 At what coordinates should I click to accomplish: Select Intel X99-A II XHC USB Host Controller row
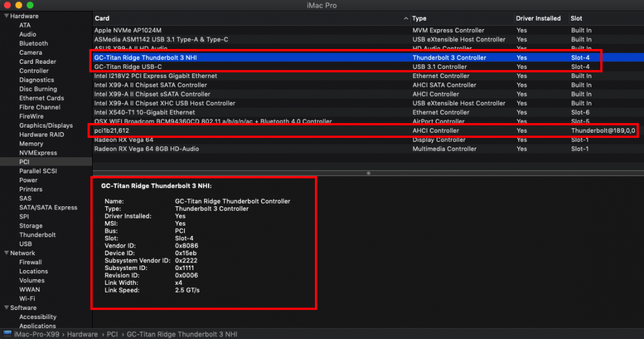coord(368,103)
